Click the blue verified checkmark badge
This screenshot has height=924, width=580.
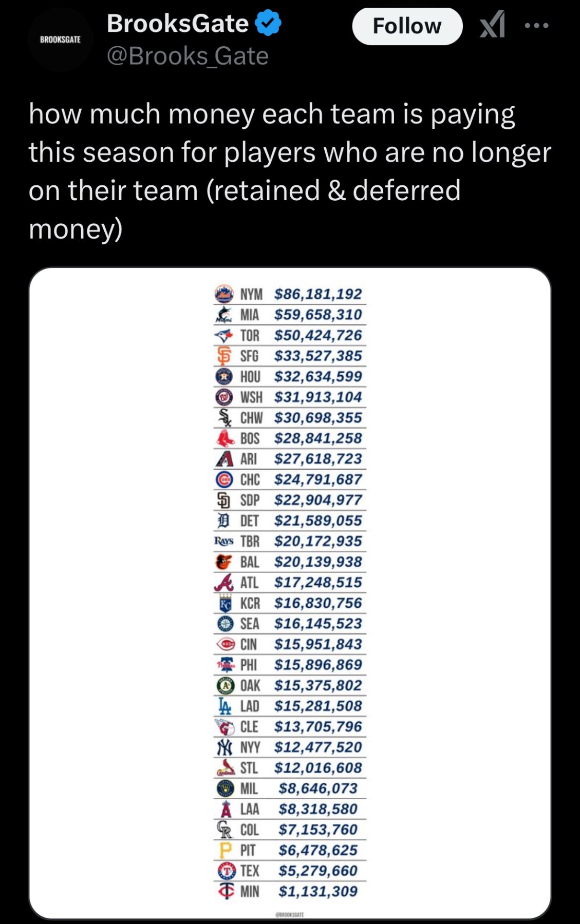268,24
